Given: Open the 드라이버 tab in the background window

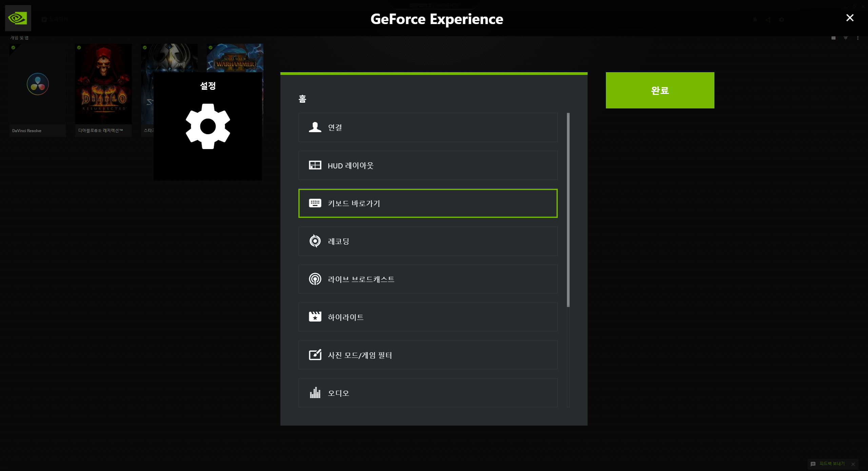Looking at the screenshot, I should click(x=55, y=19).
